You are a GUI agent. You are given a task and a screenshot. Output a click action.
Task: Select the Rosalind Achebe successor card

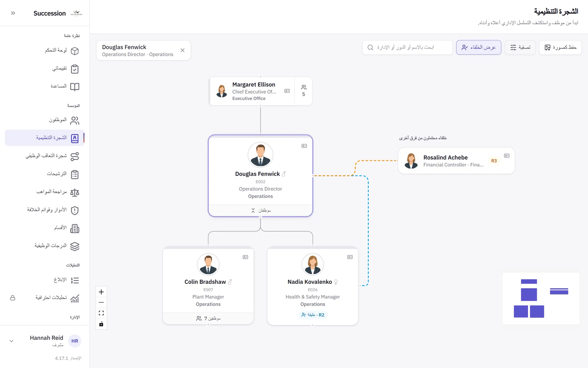(x=456, y=161)
